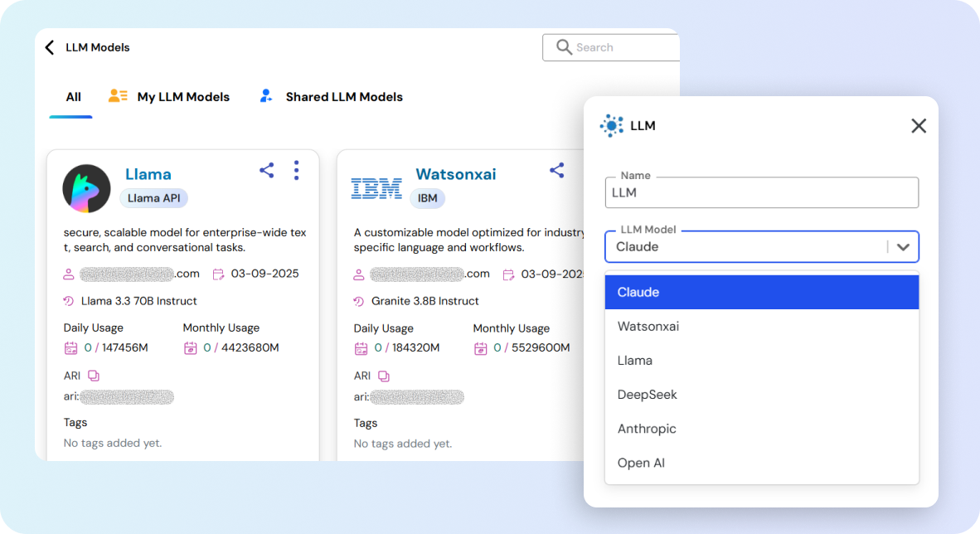Click the Monthly Usage calendar icon on Watsonxai card

click(x=480, y=348)
